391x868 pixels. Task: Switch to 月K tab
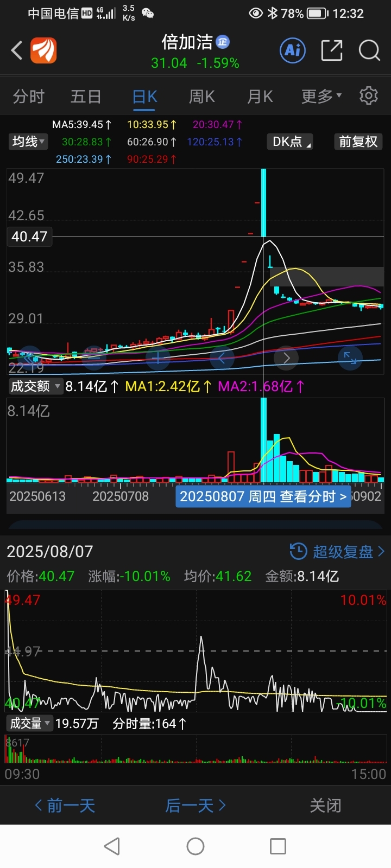click(260, 97)
